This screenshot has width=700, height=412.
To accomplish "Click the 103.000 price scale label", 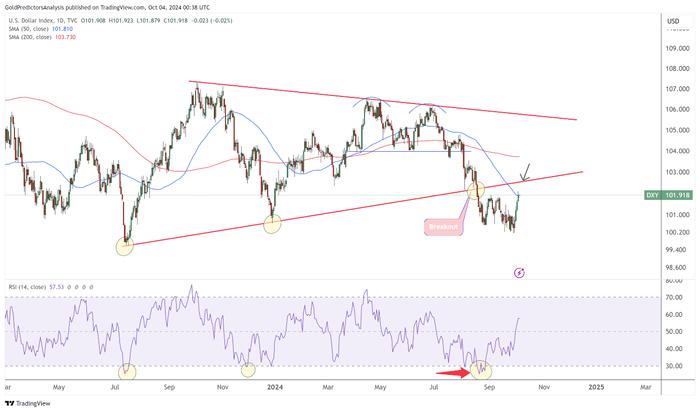I will [677, 172].
